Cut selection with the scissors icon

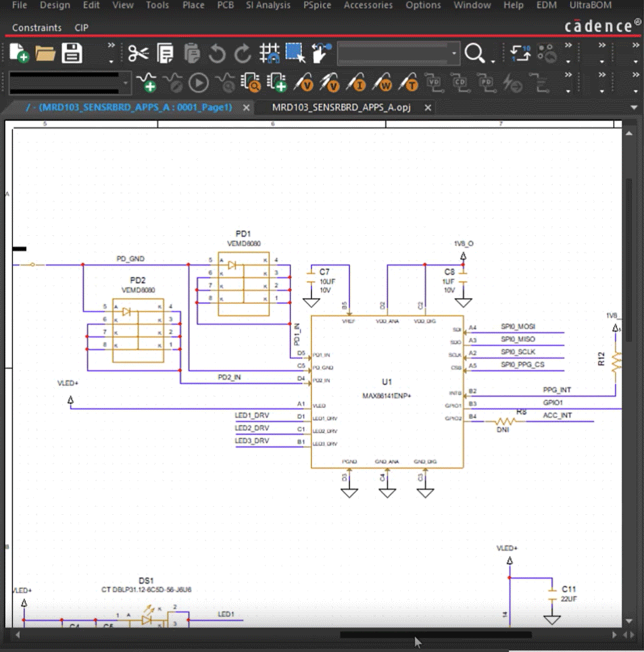click(x=139, y=53)
